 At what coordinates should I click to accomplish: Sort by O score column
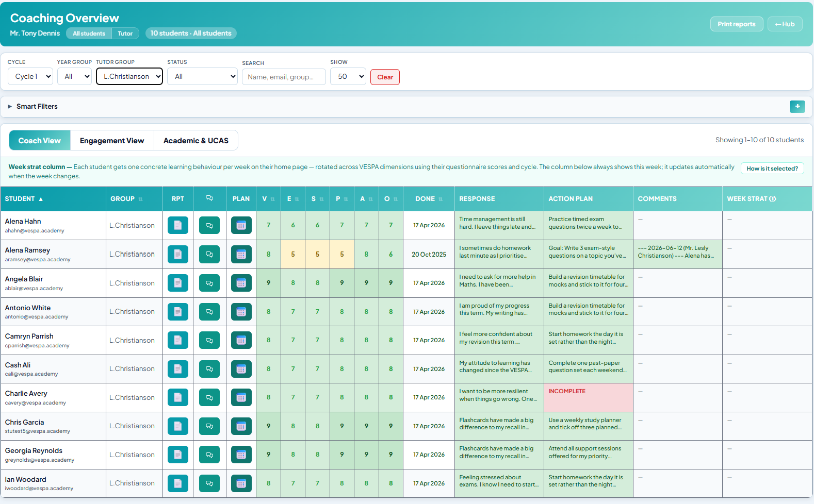[x=391, y=199]
